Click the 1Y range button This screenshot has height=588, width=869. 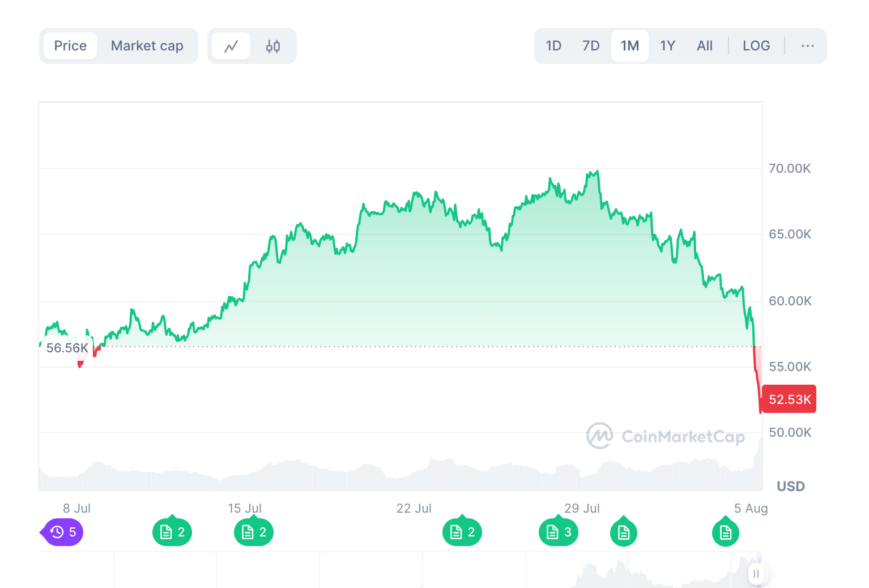pos(667,46)
